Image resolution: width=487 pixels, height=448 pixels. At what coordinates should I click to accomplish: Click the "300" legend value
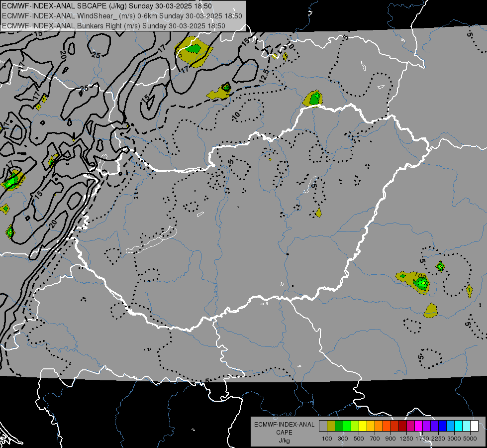tap(343, 439)
